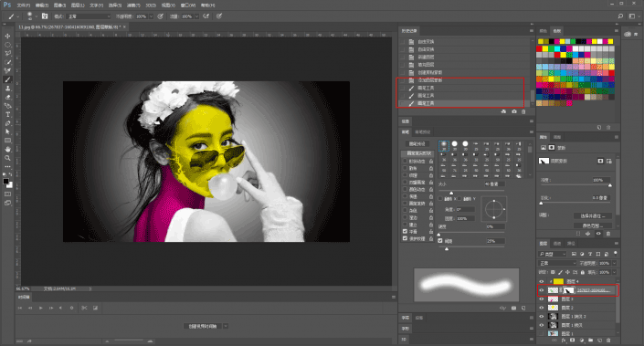The width and height of the screenshot is (644, 346).
Task: Activate the Horizontal Type tool
Action: 7,114
